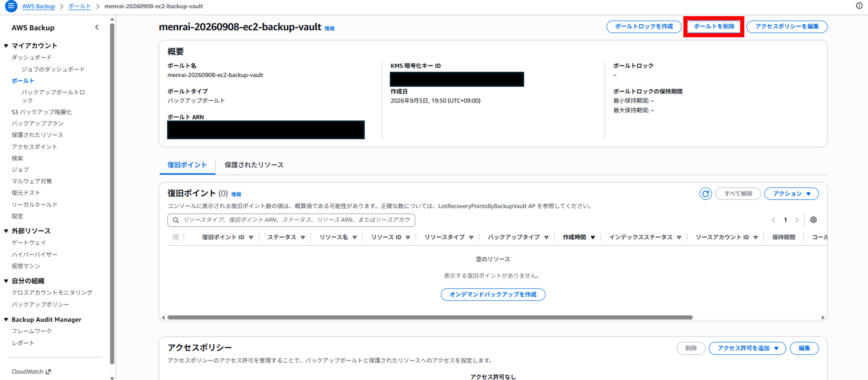Click ボールト breadcrumb link

[80, 6]
